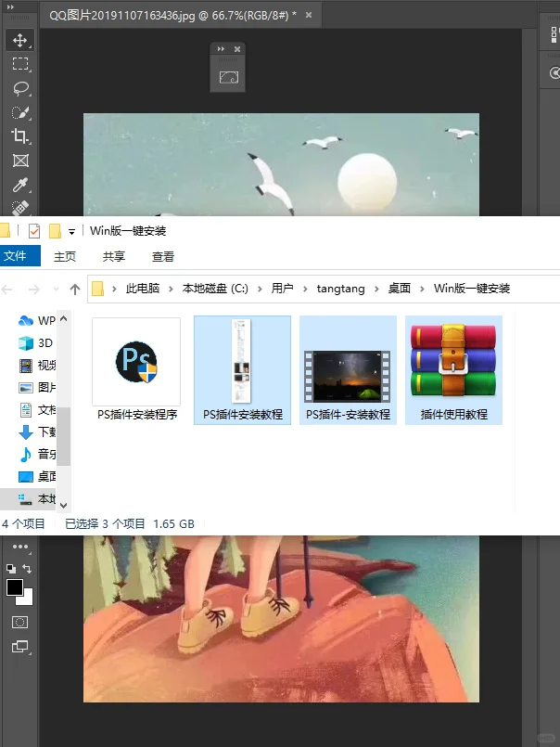The height and width of the screenshot is (747, 560).
Task: Select the Lasso tool
Action: (x=20, y=88)
